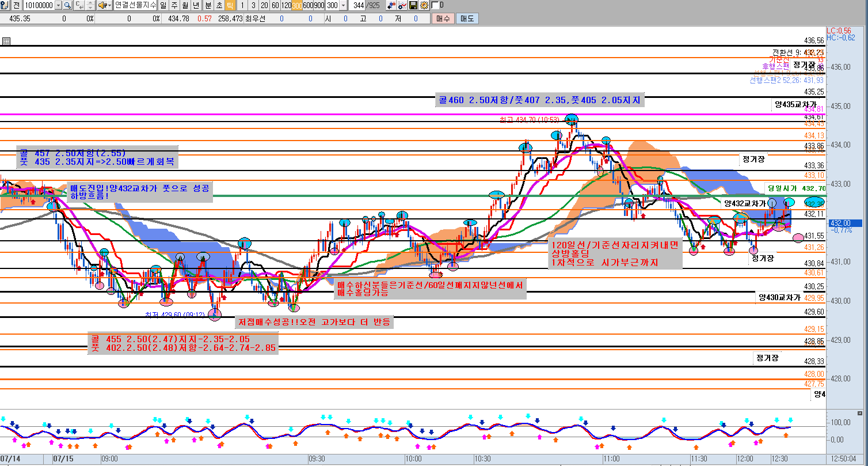Set the interval to 3
Screen dimensions: 868x466
pyautogui.click(x=253, y=5)
